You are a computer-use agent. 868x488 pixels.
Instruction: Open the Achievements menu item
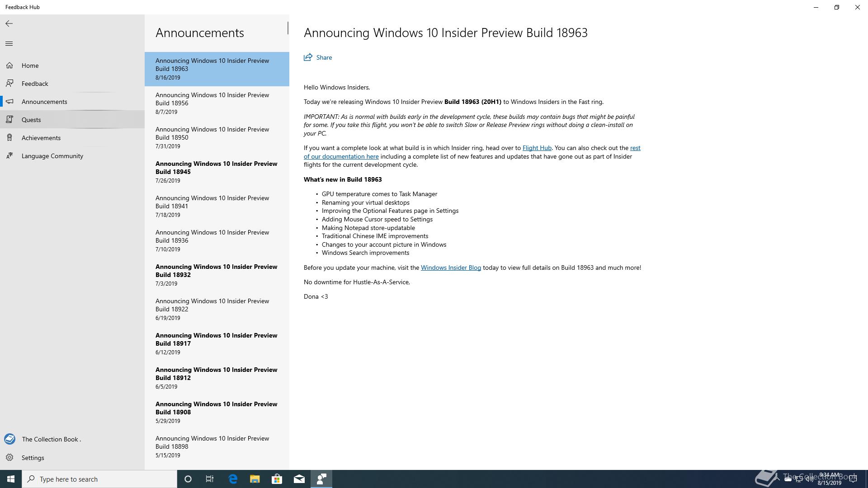pos(72,138)
